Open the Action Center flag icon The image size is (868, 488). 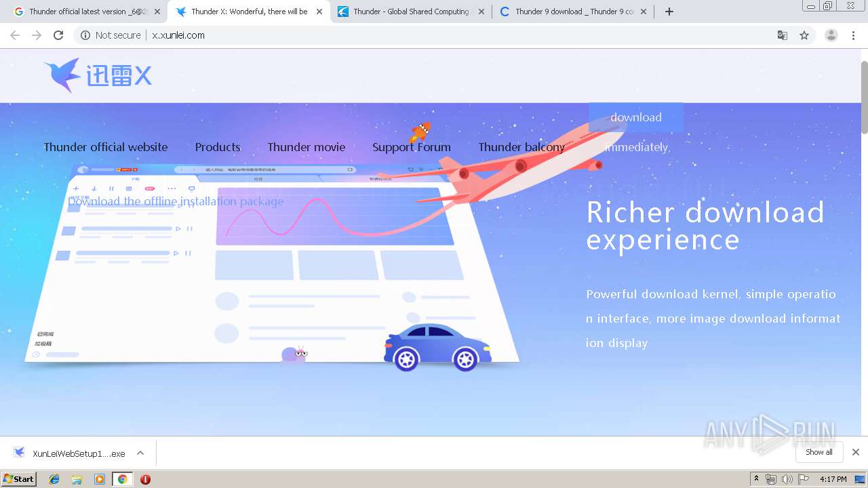click(802, 479)
